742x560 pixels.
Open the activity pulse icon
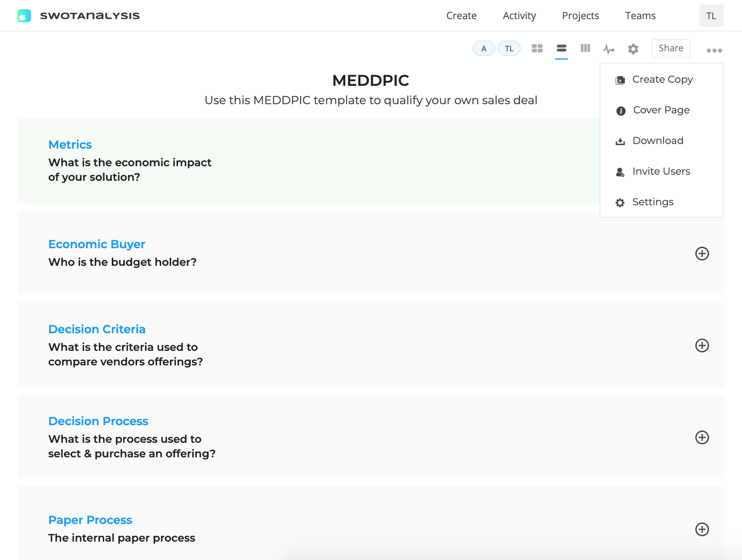click(x=609, y=49)
